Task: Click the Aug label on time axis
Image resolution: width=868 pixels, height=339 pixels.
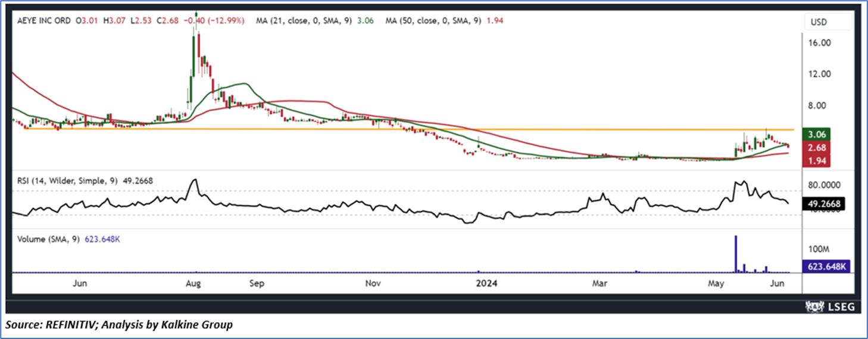Action: [192, 284]
